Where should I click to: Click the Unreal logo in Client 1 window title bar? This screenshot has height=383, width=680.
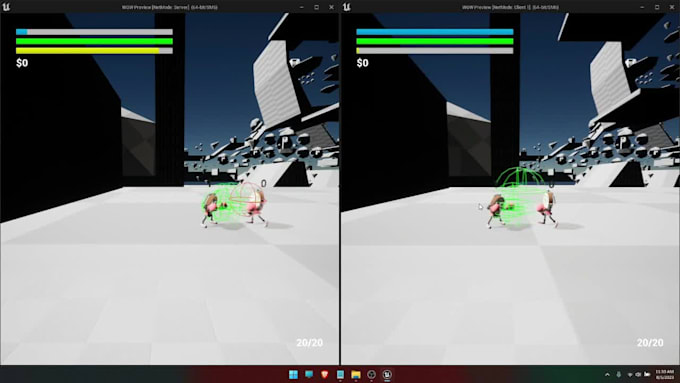click(347, 7)
